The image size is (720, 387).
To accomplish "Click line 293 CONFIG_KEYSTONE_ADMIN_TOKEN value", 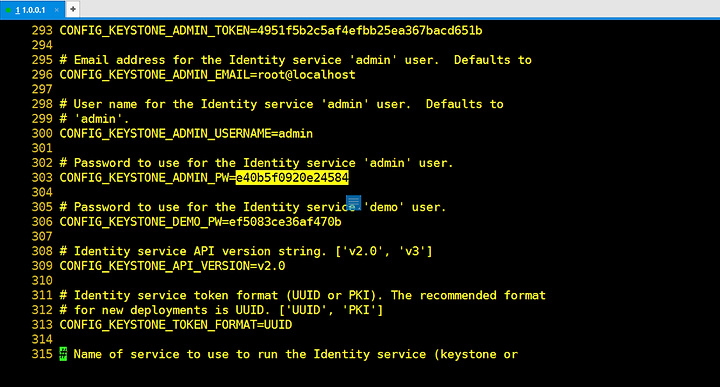I will click(370, 31).
